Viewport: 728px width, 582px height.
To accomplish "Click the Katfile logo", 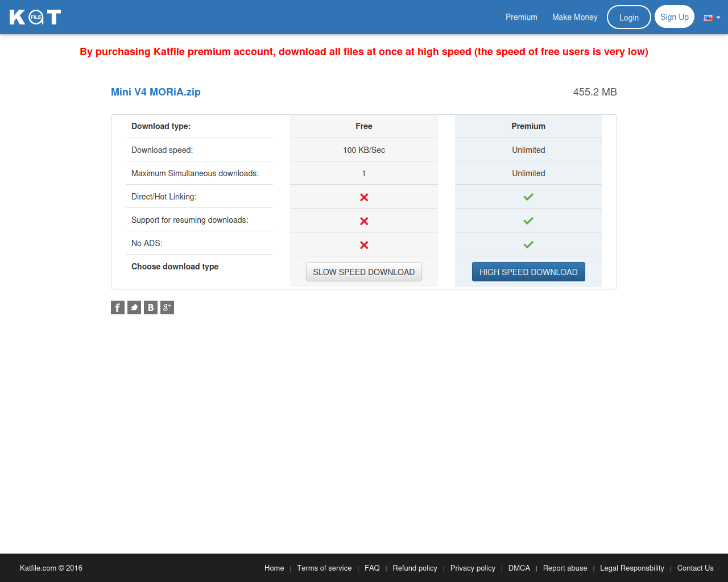I will pos(35,17).
